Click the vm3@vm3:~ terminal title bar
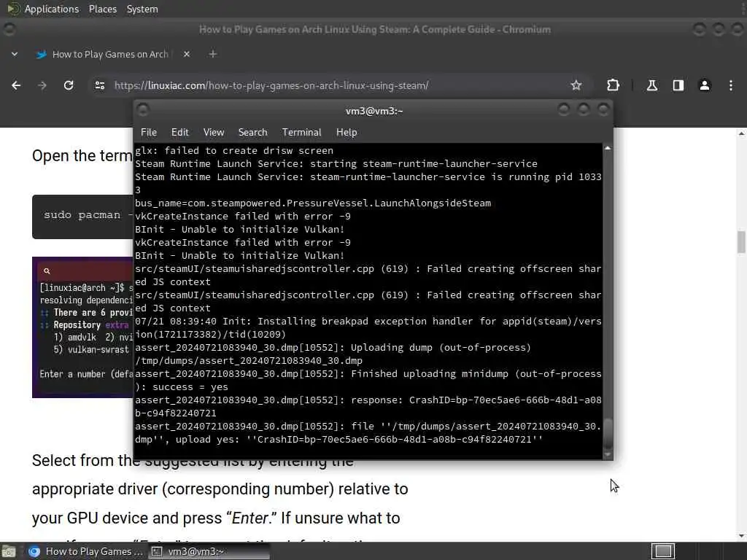Viewport: 747px width, 560px height. (374, 111)
